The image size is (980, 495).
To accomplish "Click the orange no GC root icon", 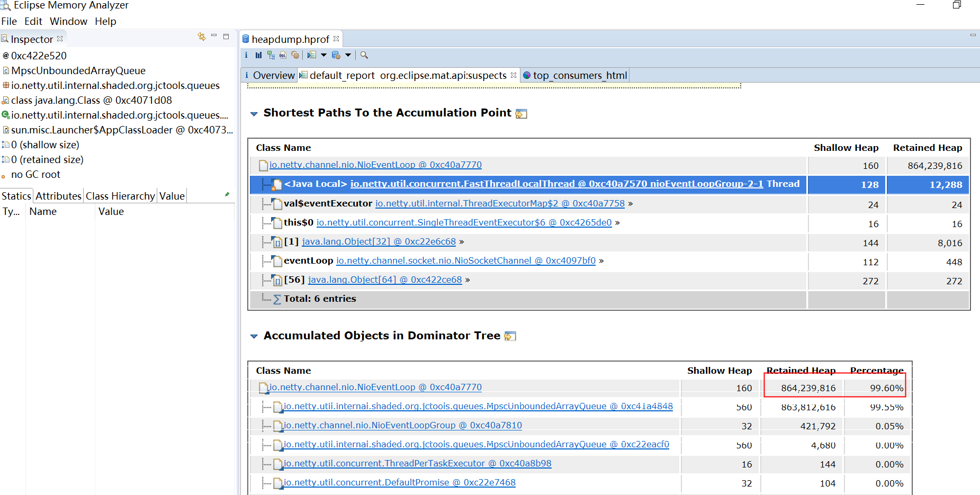I will (x=4, y=176).
